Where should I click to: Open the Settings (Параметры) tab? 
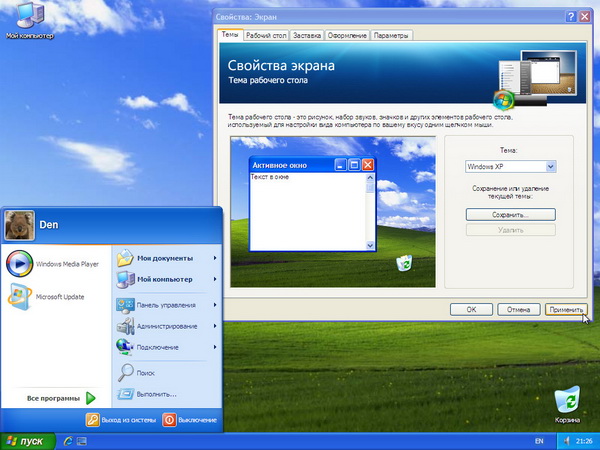(392, 35)
